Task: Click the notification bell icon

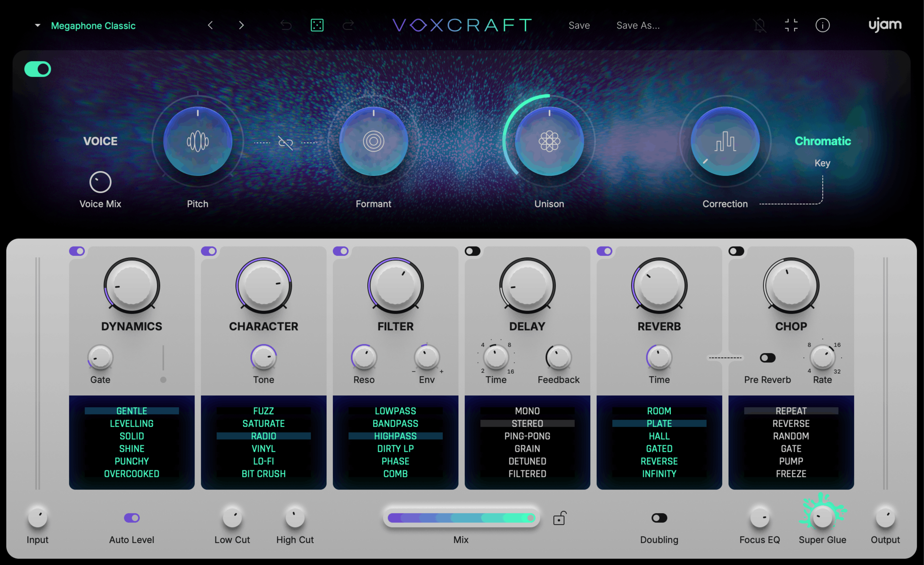Action: pyautogui.click(x=759, y=25)
